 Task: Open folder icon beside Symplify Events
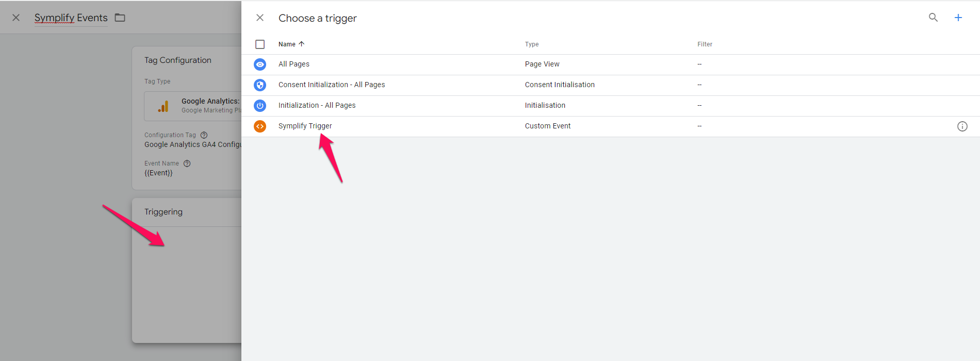120,18
